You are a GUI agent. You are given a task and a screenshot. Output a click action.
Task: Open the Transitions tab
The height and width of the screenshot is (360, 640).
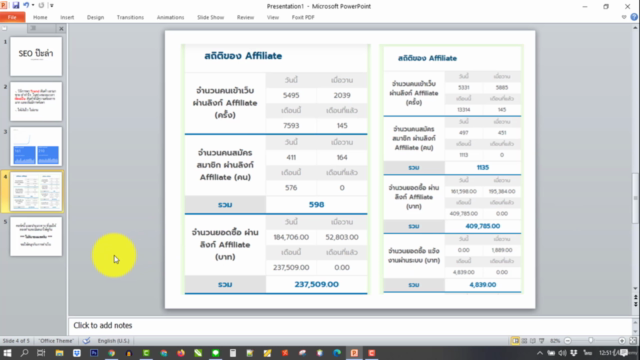130,17
